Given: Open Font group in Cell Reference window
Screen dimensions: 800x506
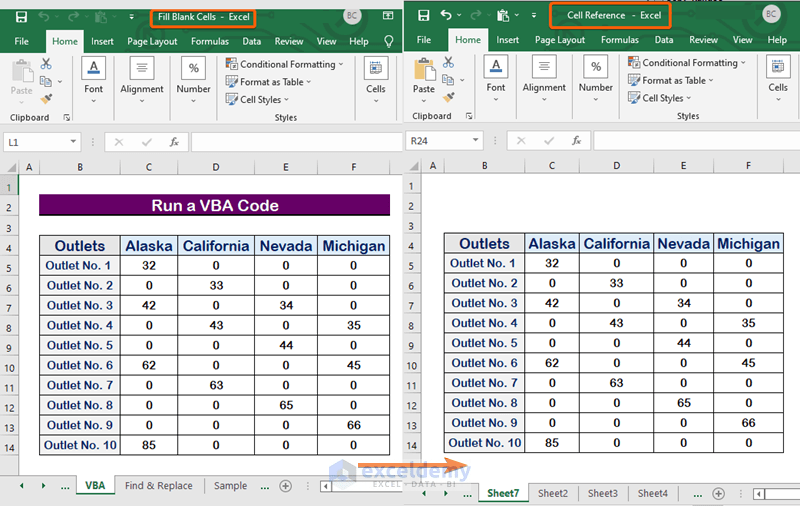Looking at the screenshot, I should point(495,79).
